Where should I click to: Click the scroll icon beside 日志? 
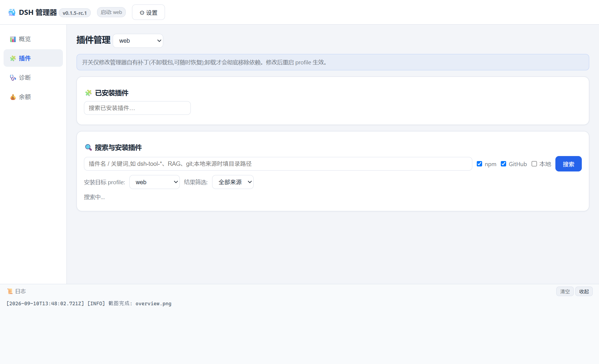10,291
